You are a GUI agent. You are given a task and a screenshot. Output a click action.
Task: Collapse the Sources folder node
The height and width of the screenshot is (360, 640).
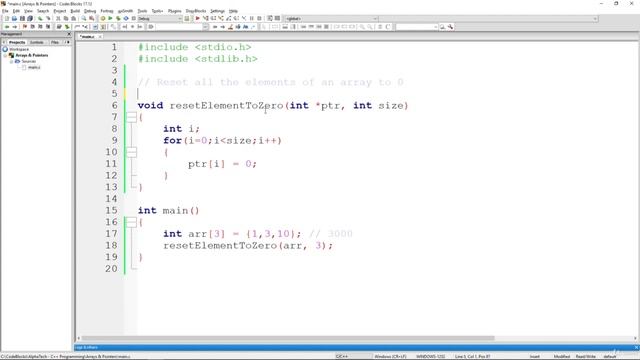click(x=11, y=61)
